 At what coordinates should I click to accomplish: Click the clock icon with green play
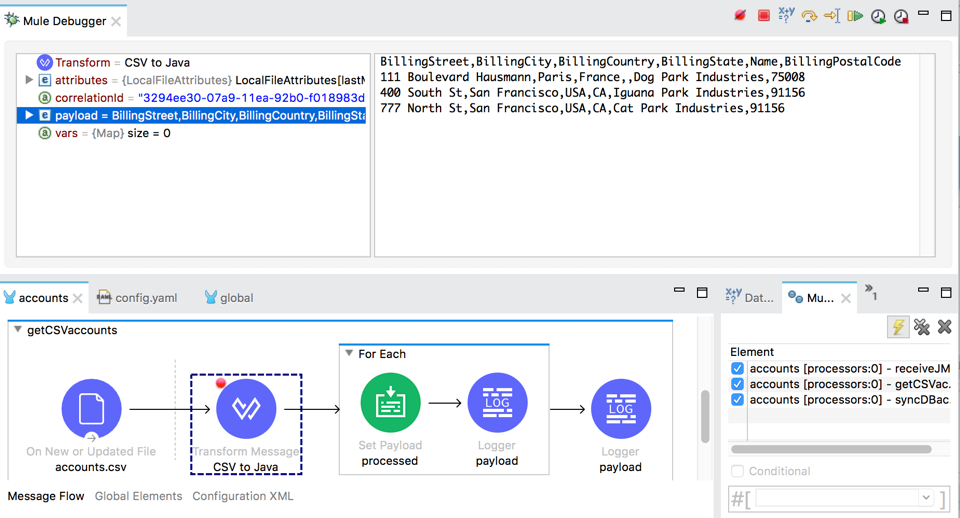click(x=879, y=17)
